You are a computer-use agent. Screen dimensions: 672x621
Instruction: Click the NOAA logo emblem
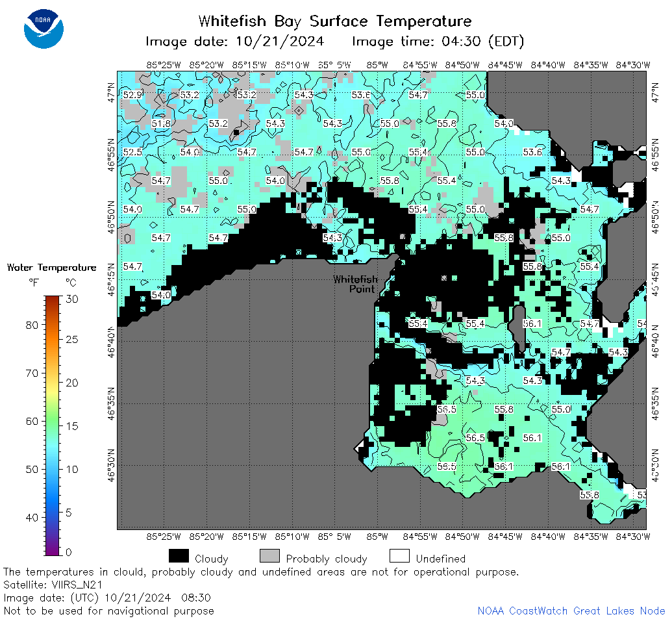[44, 29]
